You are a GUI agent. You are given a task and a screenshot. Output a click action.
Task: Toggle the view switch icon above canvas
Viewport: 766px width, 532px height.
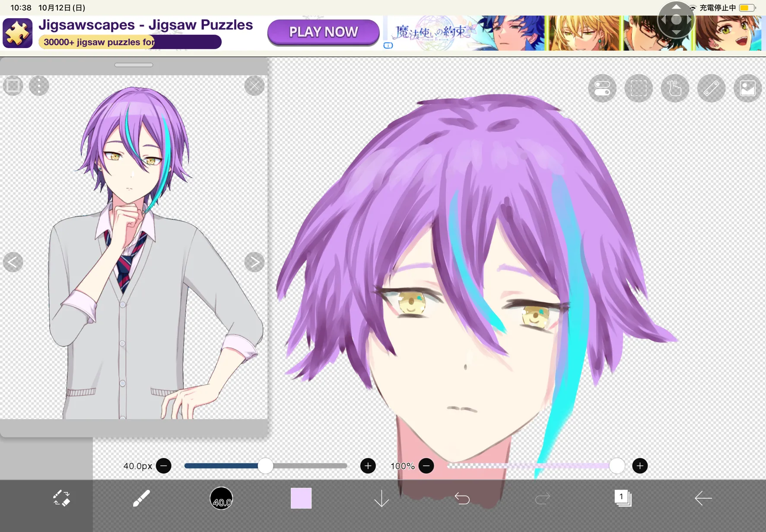pyautogui.click(x=602, y=88)
